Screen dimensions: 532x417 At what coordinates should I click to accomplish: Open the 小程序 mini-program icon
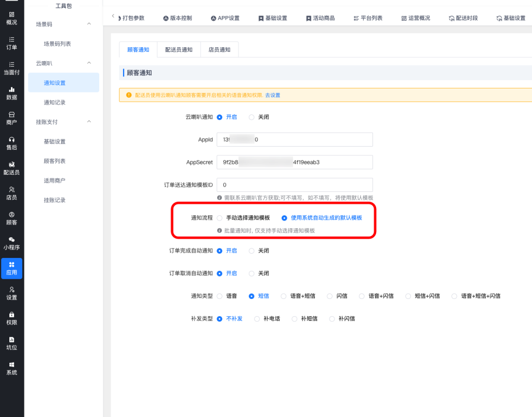11,240
